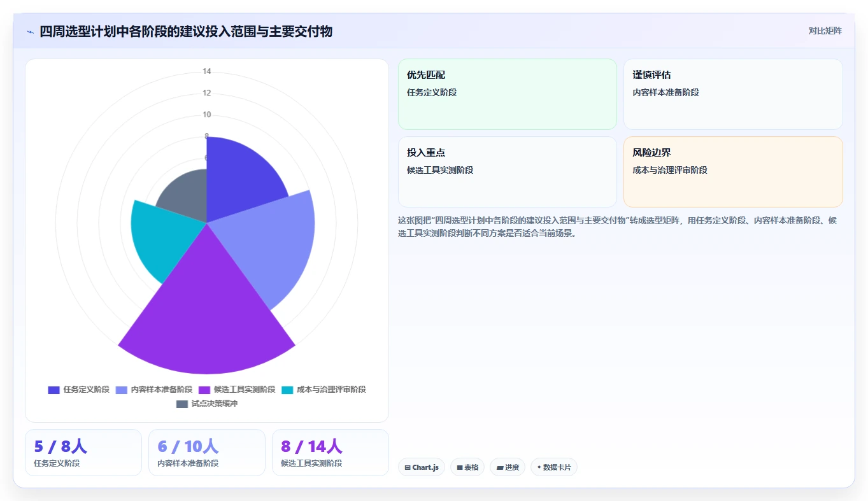868x501 pixels.
Task: Click the axis label 10 on the chart
Action: pos(207,115)
